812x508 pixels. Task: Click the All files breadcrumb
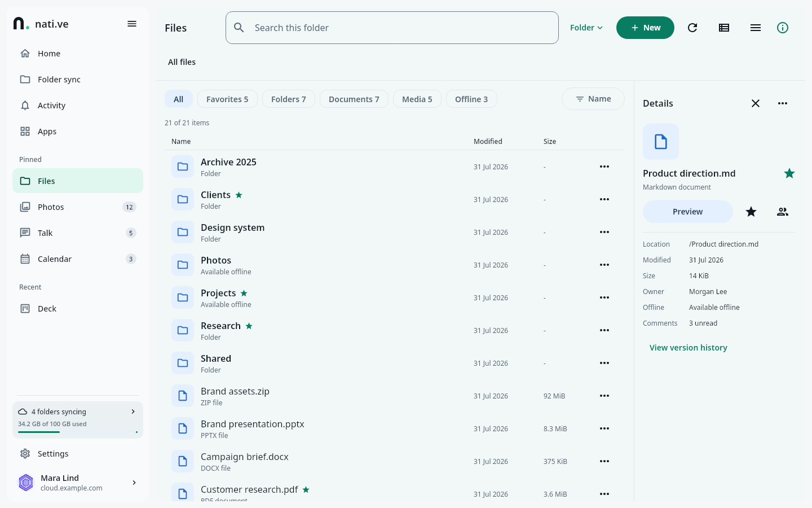[x=182, y=62]
